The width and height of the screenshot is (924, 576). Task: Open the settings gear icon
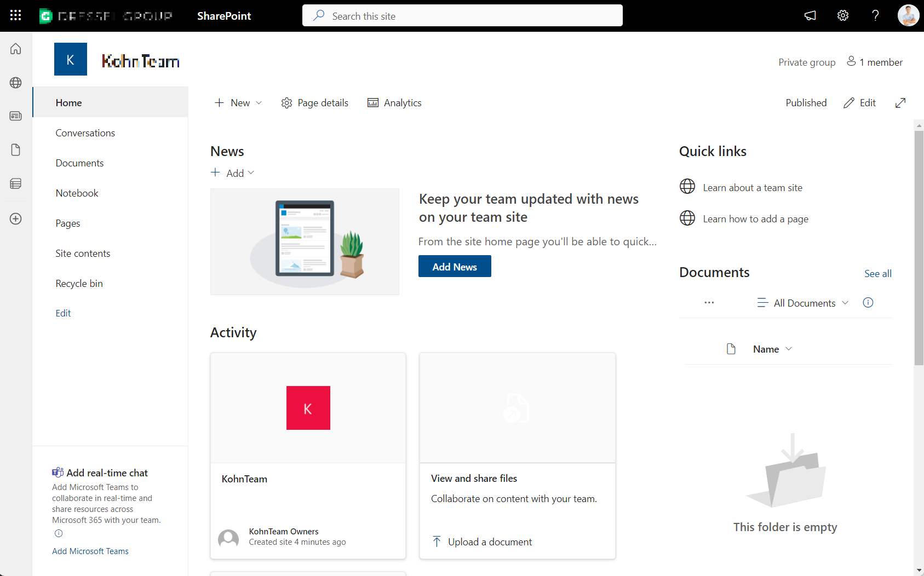coord(842,15)
